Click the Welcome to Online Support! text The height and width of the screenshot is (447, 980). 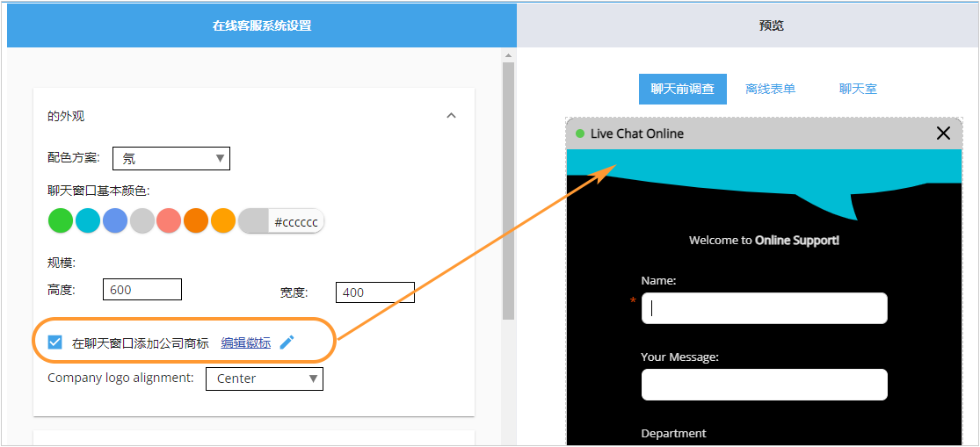pyautogui.click(x=765, y=241)
